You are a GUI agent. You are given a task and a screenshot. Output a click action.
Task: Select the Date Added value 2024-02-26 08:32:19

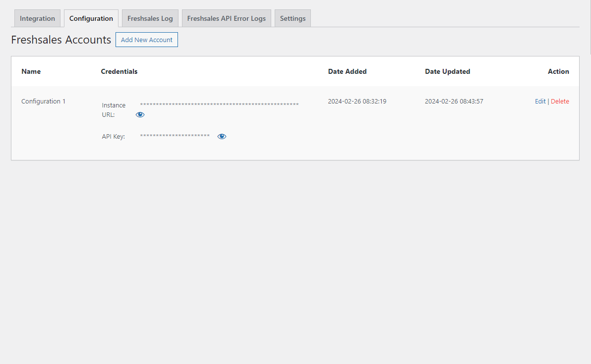(357, 101)
